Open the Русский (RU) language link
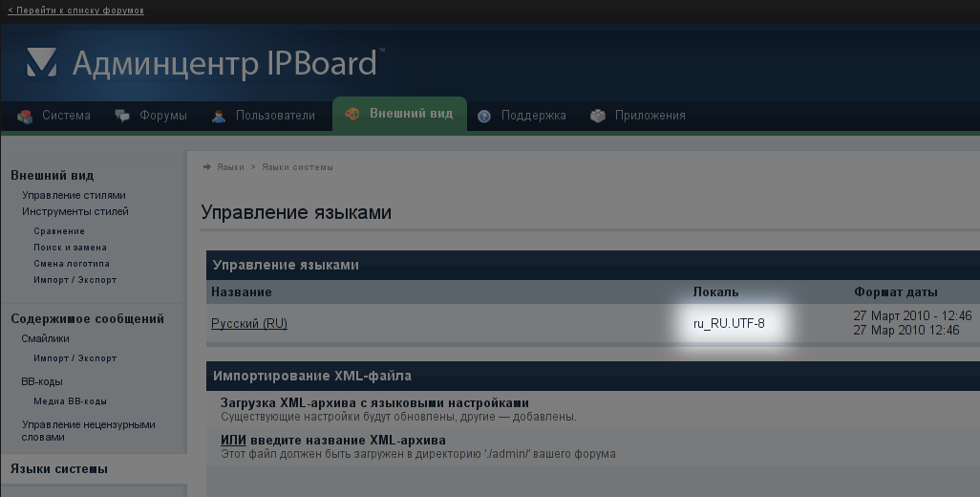980x497 pixels. click(248, 324)
